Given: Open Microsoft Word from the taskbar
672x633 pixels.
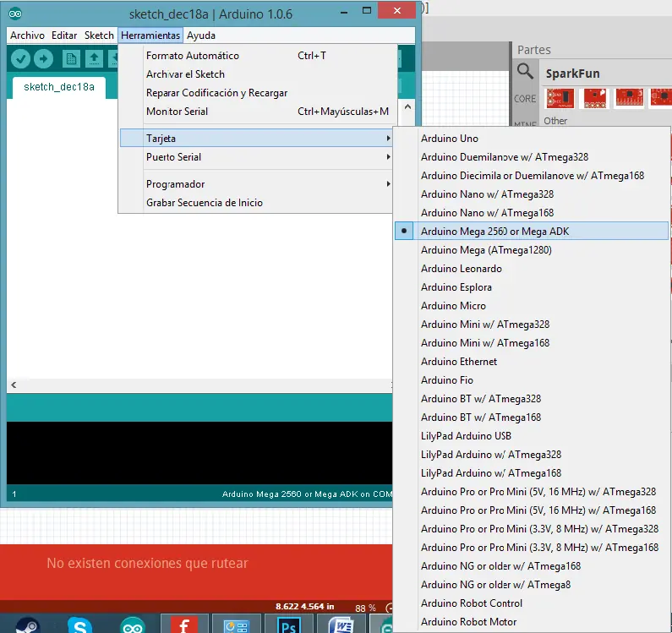Looking at the screenshot, I should point(341,625).
